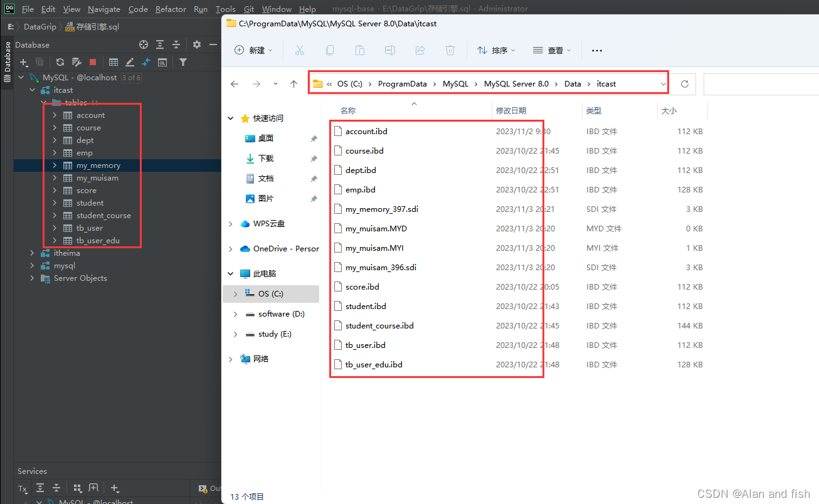This screenshot has height=504, width=819.
Task: Click See more (...) in Explorer toolbar
Action: coord(597,50)
